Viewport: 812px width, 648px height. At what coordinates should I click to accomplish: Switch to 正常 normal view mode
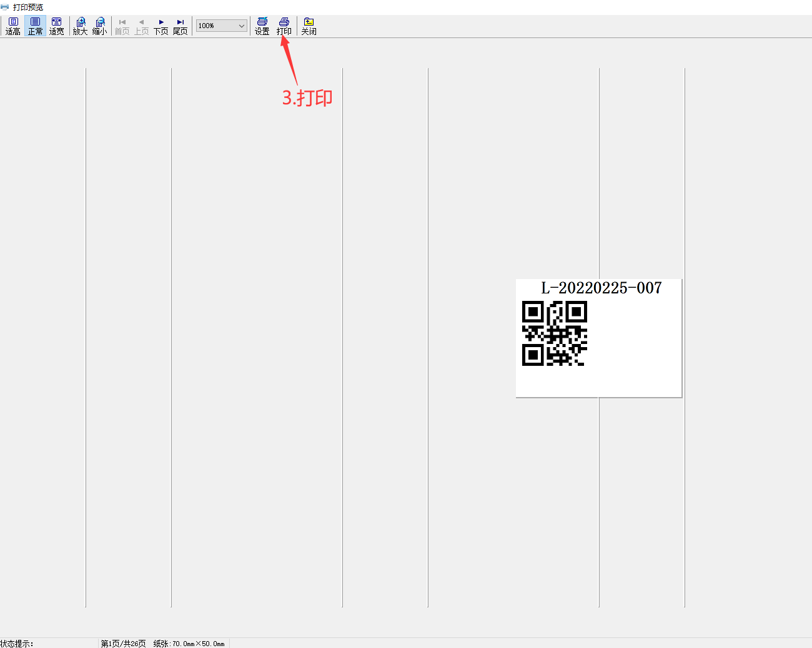click(x=35, y=26)
